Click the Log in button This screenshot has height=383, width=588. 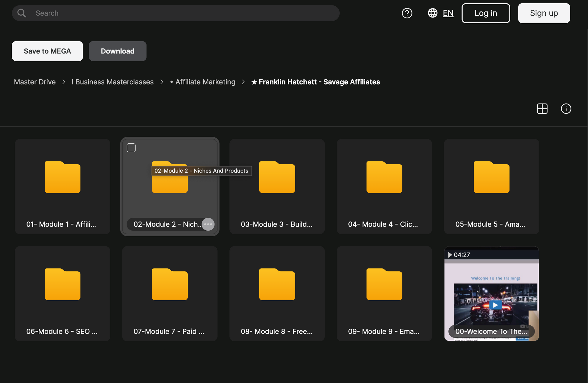pos(486,13)
